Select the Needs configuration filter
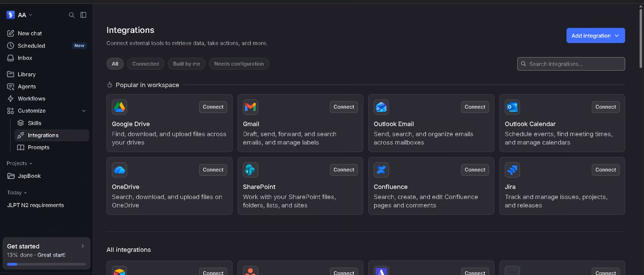The height and width of the screenshot is (275, 644). 239,64
